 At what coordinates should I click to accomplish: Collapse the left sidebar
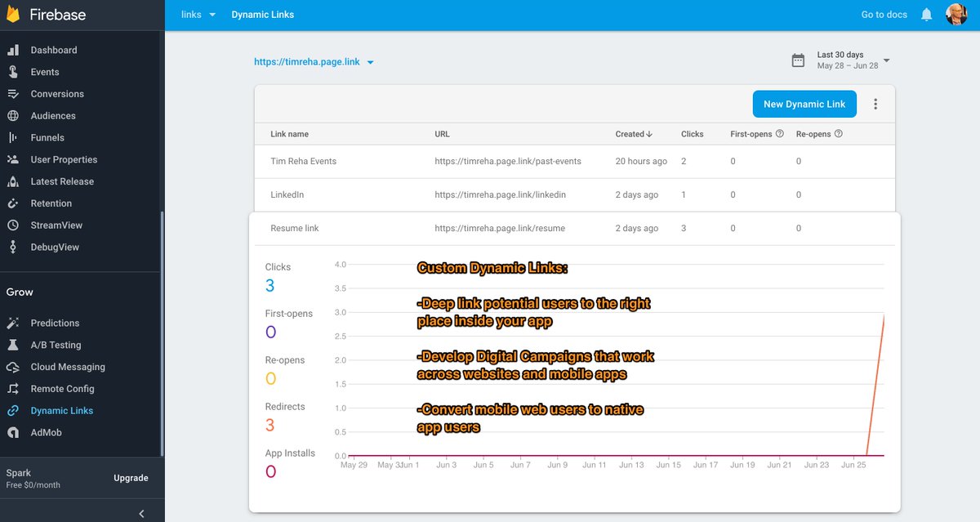point(141,512)
